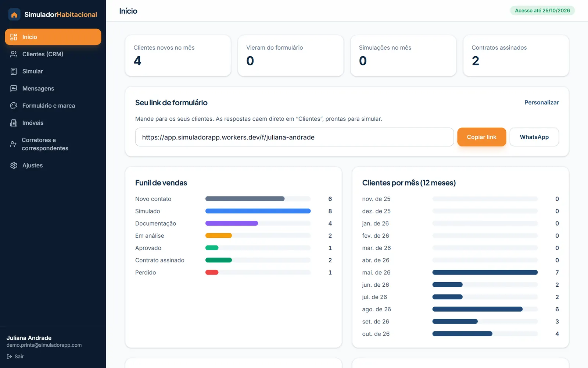
Task: Copy the form link with Copiar link
Action: (481, 137)
